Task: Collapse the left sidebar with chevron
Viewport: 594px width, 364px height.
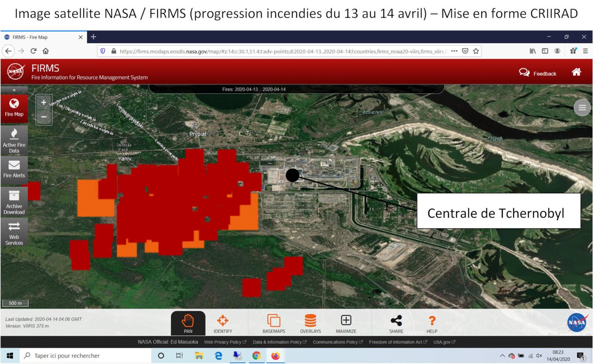Action: 14,90
